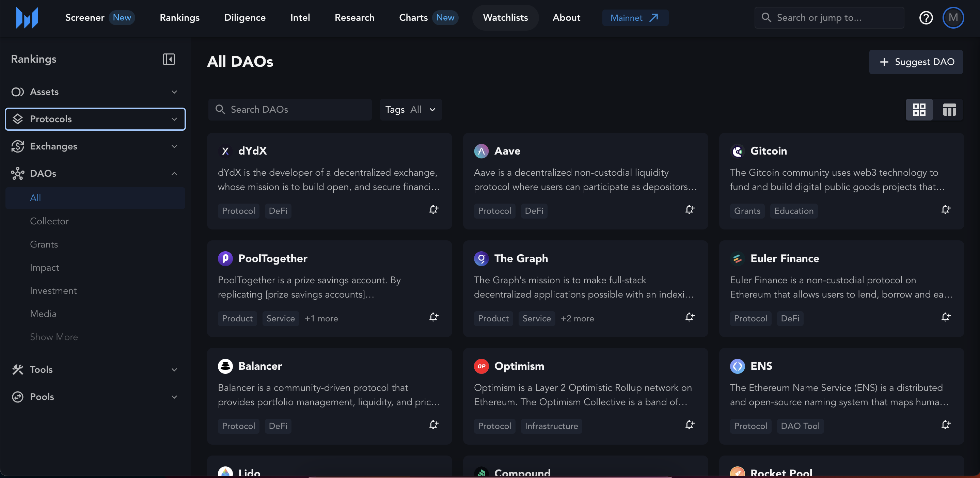Screen dimensions: 980x478
Task: Open the help question mark icon
Action: tap(926, 17)
